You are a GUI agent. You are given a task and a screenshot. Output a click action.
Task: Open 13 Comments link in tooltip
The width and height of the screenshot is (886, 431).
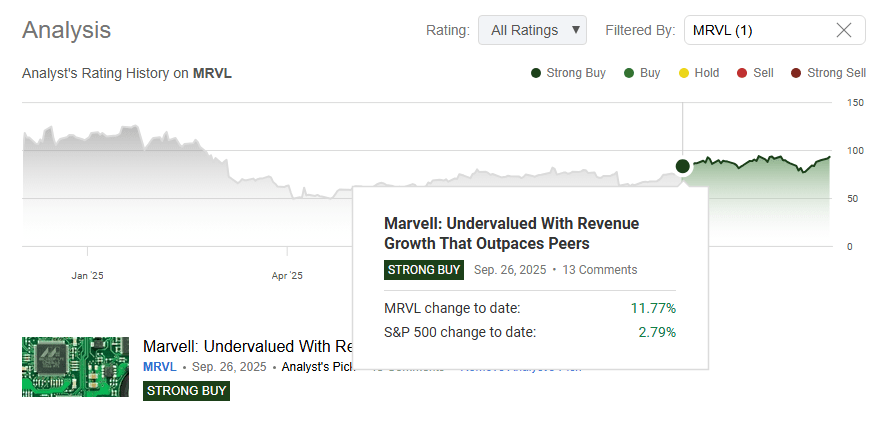click(x=599, y=269)
